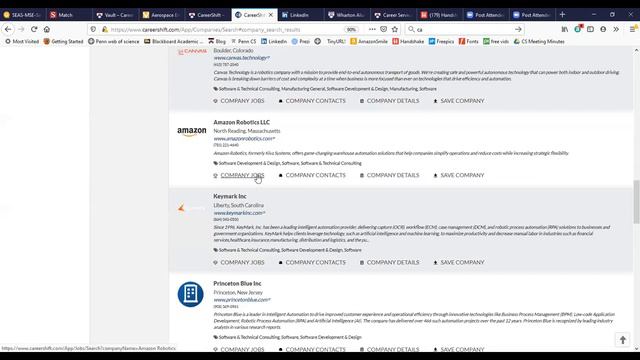The width and height of the screenshot is (640, 360).
Task: Open the free vids bookmark
Action: point(496,41)
